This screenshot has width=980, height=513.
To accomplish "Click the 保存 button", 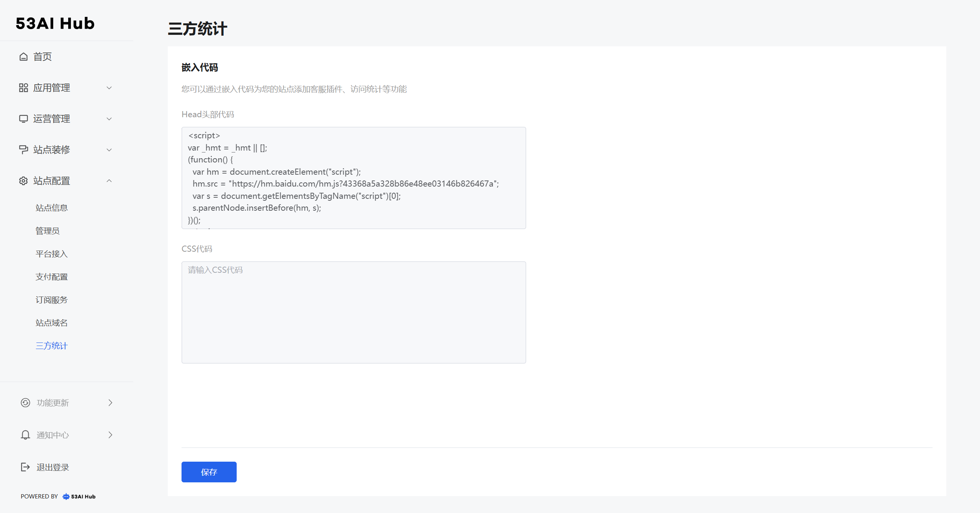I will click(209, 472).
